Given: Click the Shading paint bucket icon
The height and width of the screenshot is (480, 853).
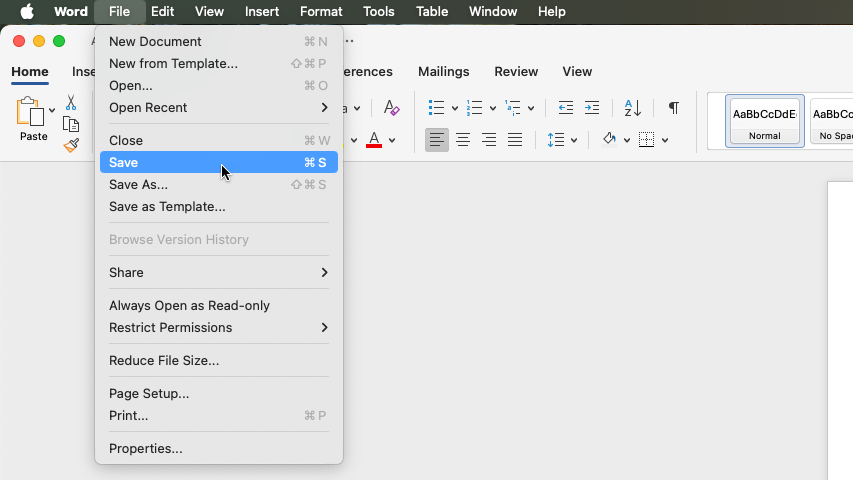Looking at the screenshot, I should pos(609,139).
